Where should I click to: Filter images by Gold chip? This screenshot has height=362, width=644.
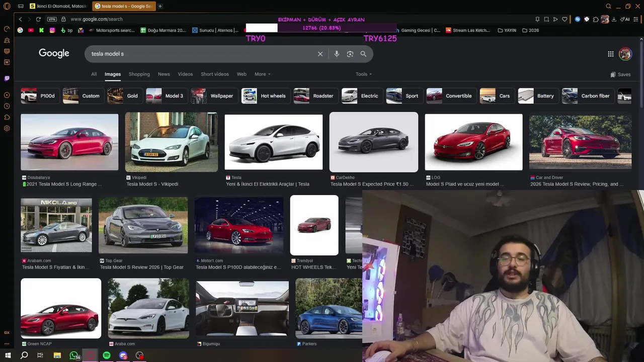tap(125, 96)
